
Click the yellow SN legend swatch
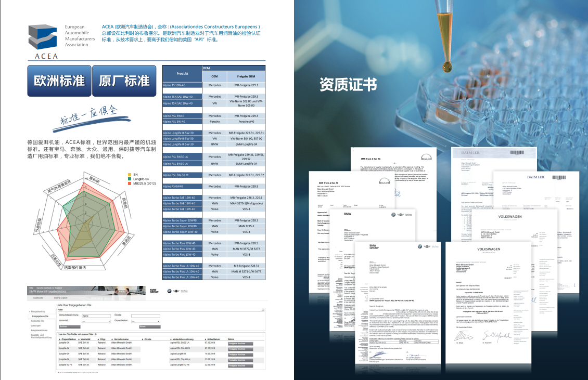tap(130, 175)
